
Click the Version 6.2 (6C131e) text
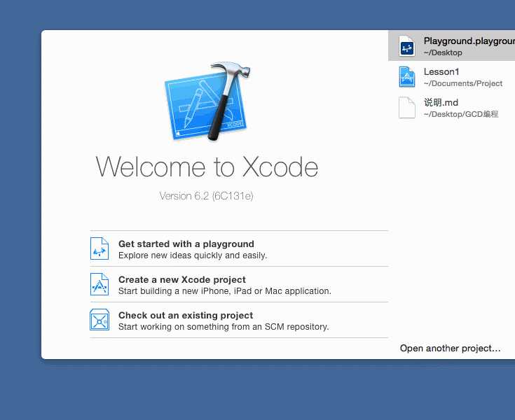tap(206, 196)
